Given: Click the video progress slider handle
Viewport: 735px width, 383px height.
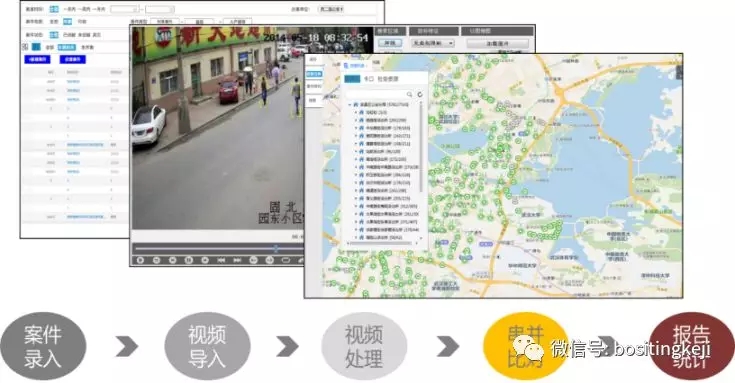Looking at the screenshot, I should pyautogui.click(x=276, y=248).
